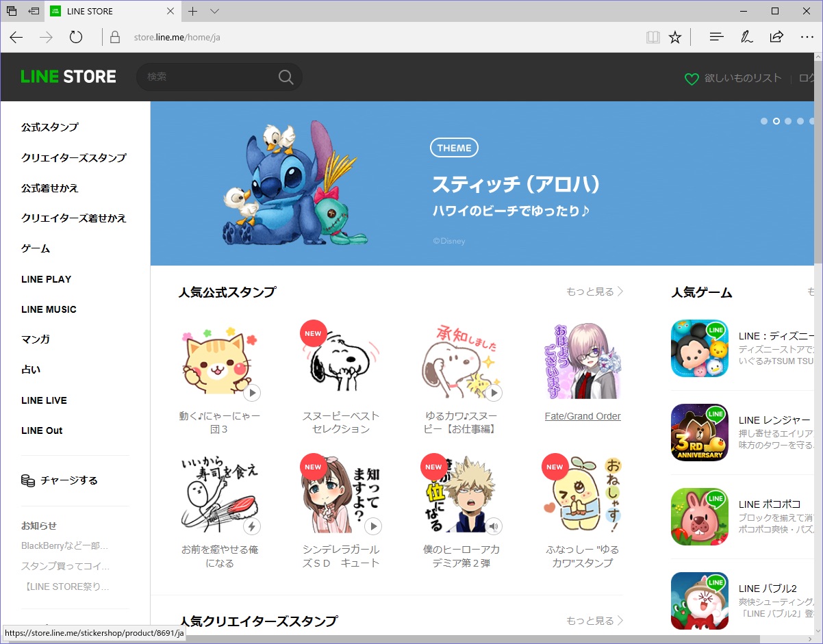Open the Fate/Grand Order sticker thumbnail
823x644 pixels.
click(x=583, y=361)
